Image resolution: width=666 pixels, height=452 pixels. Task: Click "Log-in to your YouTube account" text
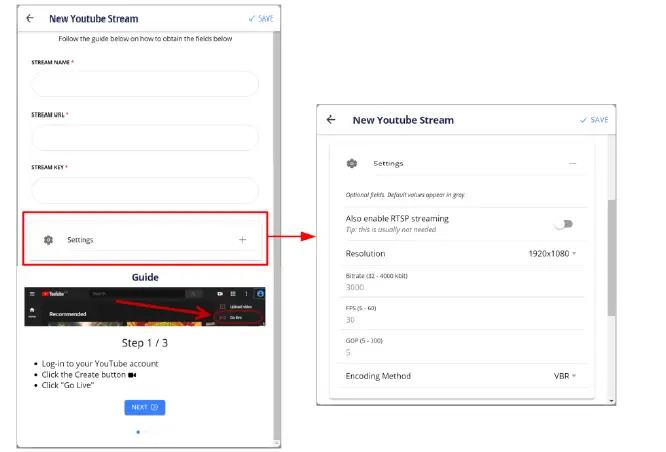[x=100, y=364]
